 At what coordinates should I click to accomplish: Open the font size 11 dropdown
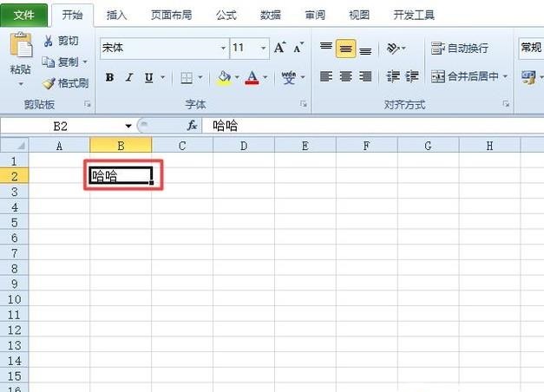click(264, 48)
